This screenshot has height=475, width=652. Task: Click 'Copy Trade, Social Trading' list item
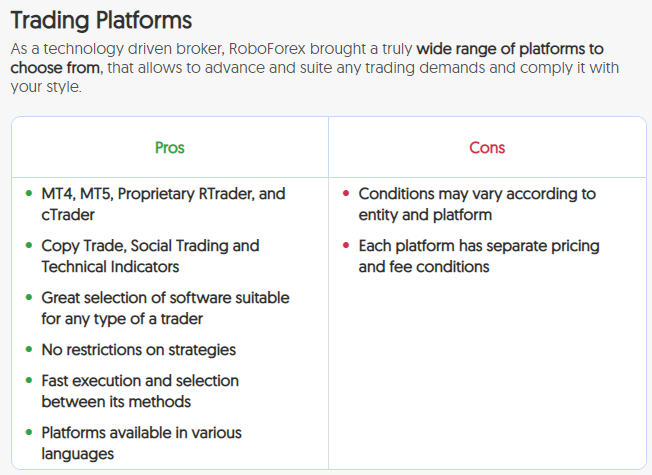[x=150, y=256]
